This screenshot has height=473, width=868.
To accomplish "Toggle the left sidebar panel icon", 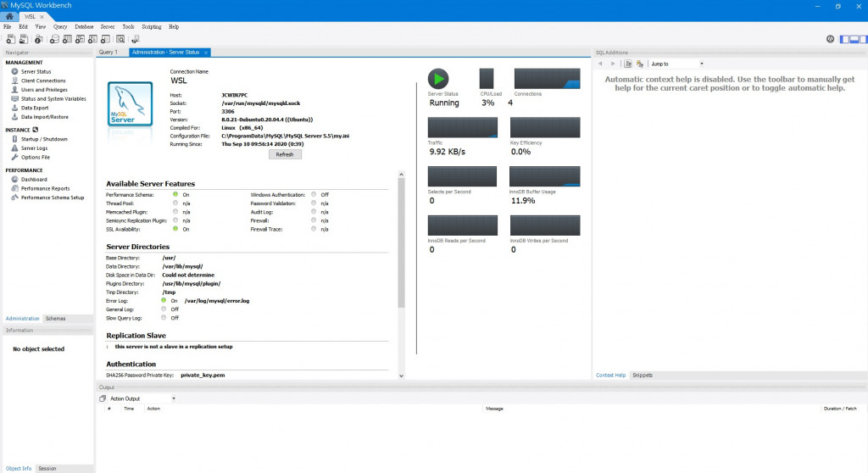I will point(844,39).
